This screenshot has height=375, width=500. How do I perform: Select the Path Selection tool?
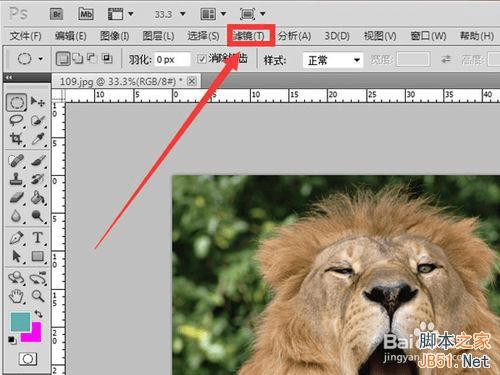click(x=16, y=257)
